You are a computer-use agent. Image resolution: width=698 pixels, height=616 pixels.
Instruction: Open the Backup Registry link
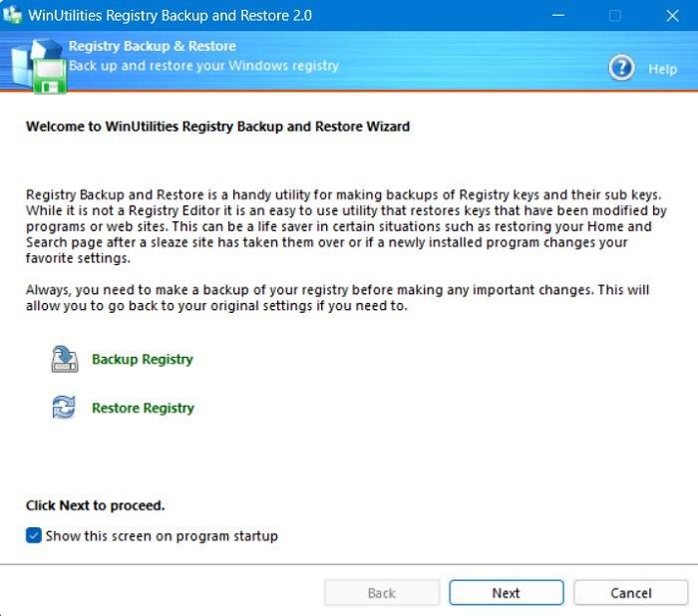point(143,359)
